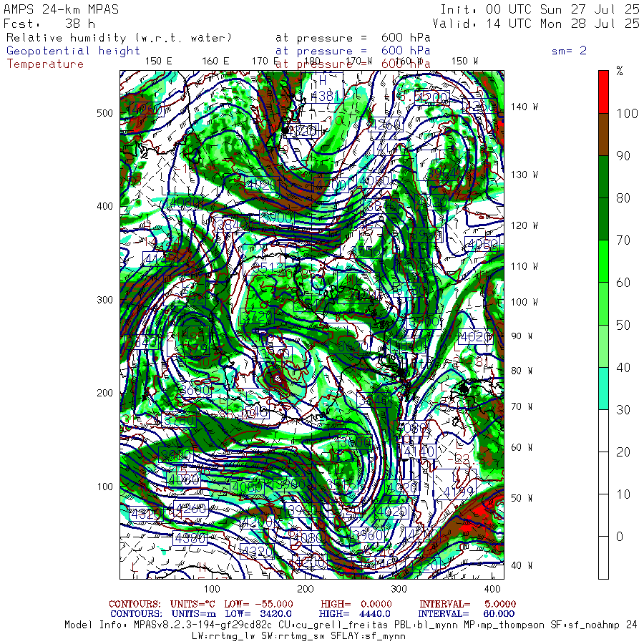Click the '3780' contour label box
Image resolution: width=644 pixels, height=644 pixels.
179,421
